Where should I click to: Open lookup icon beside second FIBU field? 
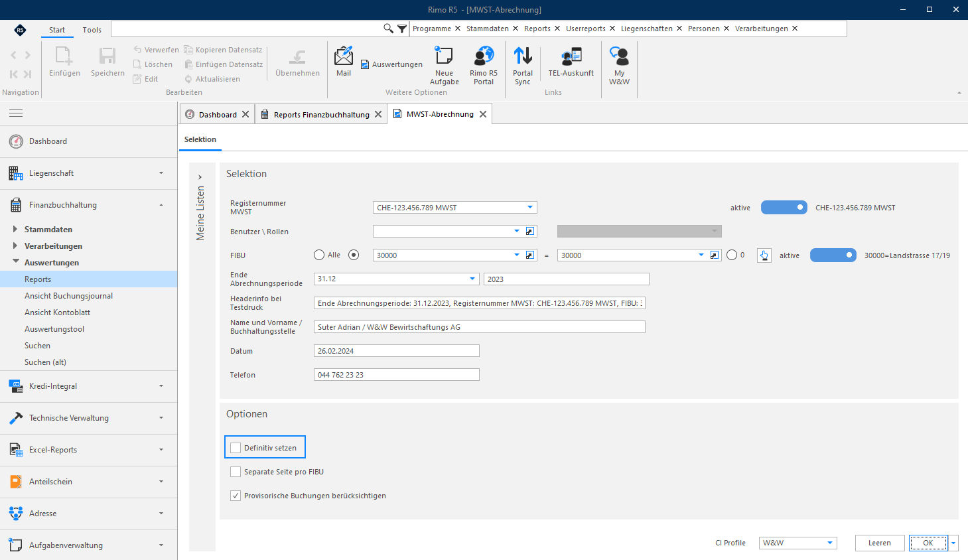coord(715,255)
